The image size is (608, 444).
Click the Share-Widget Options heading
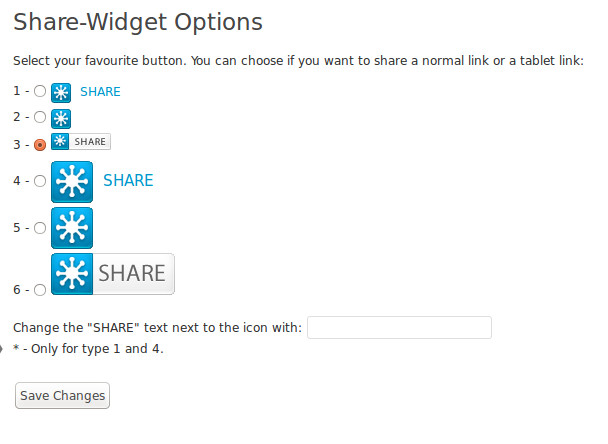click(138, 22)
